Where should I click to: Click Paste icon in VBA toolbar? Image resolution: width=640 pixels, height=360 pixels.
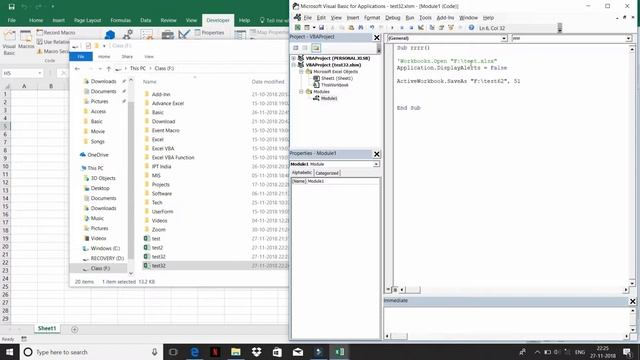click(x=351, y=28)
